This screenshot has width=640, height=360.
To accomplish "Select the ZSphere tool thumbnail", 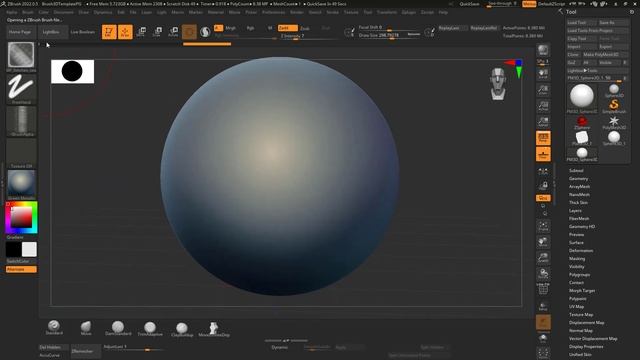I will pyautogui.click(x=582, y=122).
